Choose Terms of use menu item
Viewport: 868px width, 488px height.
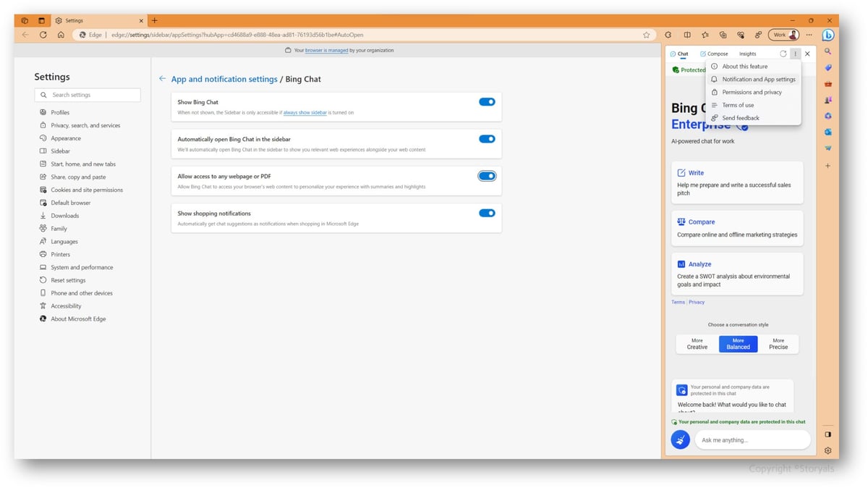coord(753,105)
